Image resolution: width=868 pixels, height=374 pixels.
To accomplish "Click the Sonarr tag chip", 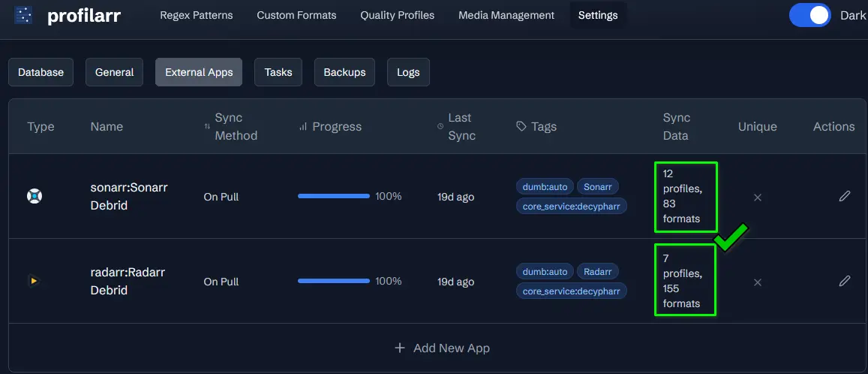I will (x=598, y=187).
